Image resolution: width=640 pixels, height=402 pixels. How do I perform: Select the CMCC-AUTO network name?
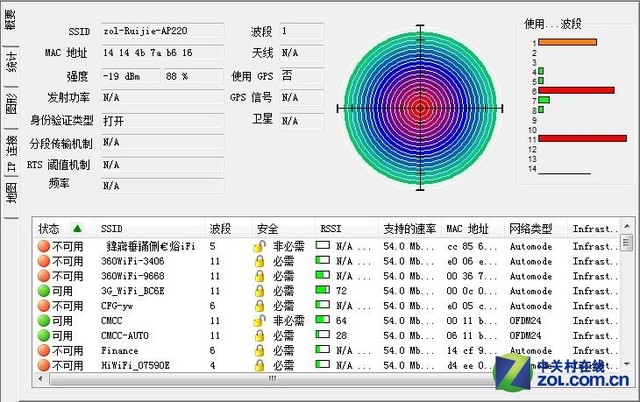click(x=125, y=336)
